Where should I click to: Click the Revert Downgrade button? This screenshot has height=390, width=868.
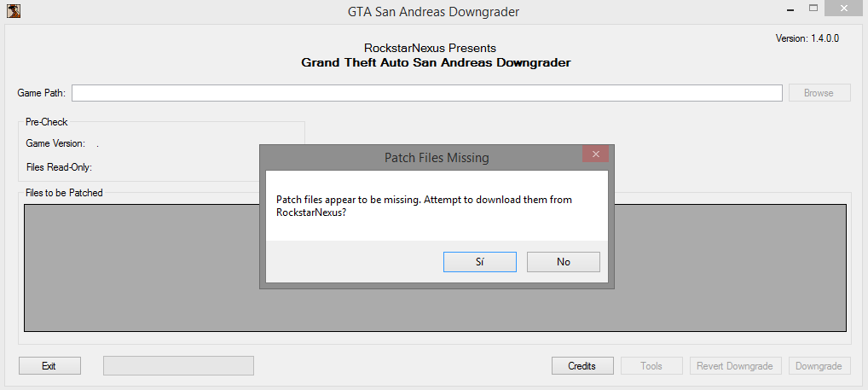pos(734,366)
